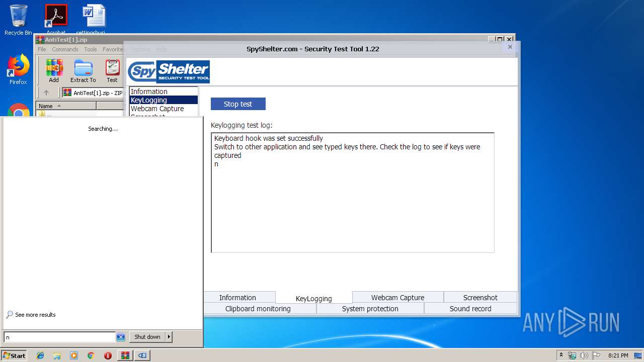Click the WinRAR archive path field

pyautogui.click(x=93, y=93)
